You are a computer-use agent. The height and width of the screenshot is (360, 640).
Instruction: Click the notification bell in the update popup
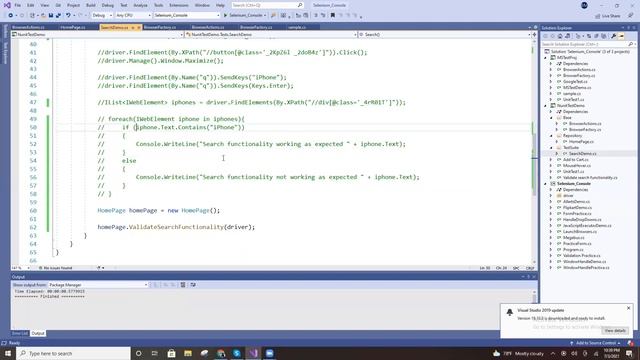click(509, 312)
